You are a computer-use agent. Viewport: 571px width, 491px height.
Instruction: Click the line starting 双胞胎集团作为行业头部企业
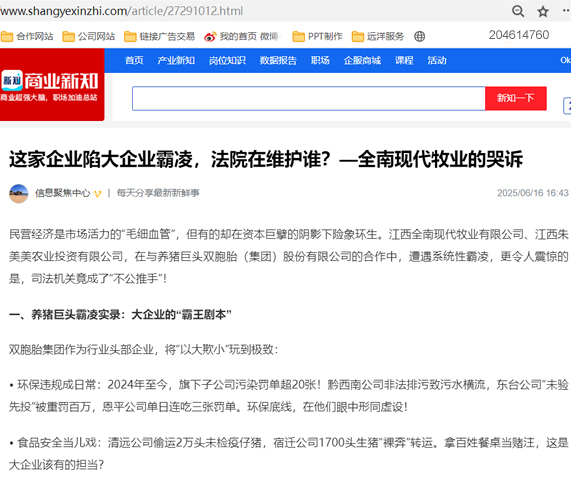pos(143,350)
